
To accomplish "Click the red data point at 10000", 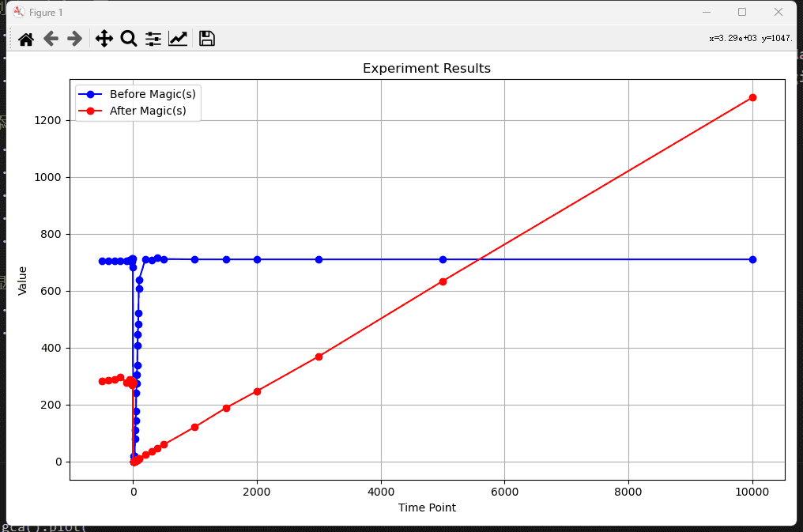I will pos(752,98).
